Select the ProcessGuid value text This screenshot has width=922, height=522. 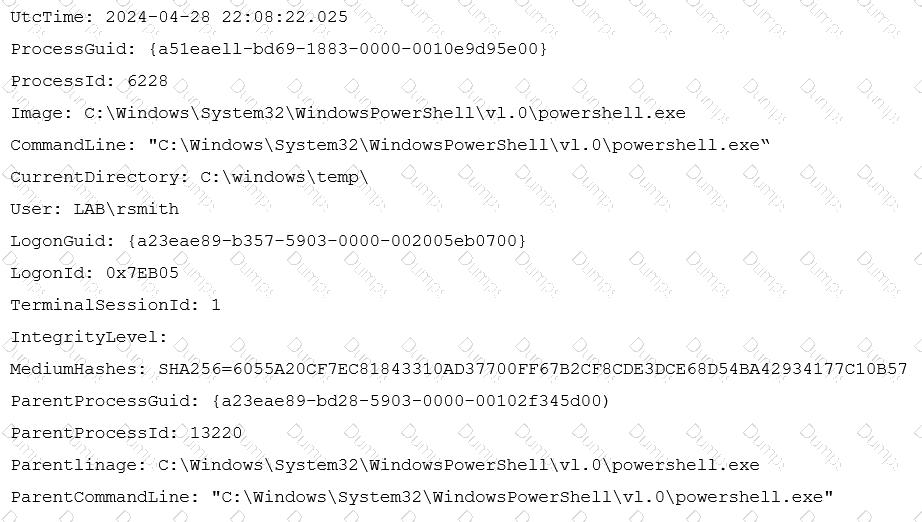[348, 49]
